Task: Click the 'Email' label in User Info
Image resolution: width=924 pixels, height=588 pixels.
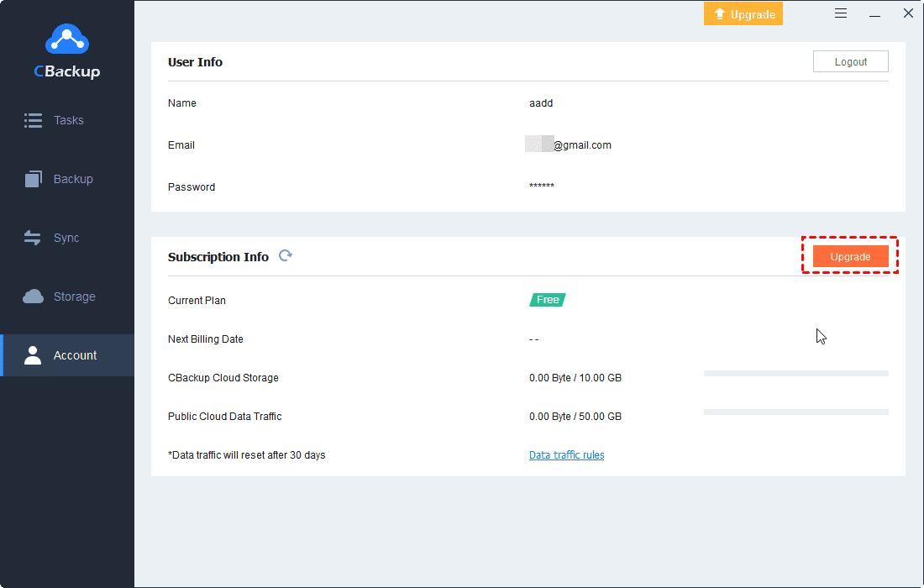Action: [x=181, y=145]
